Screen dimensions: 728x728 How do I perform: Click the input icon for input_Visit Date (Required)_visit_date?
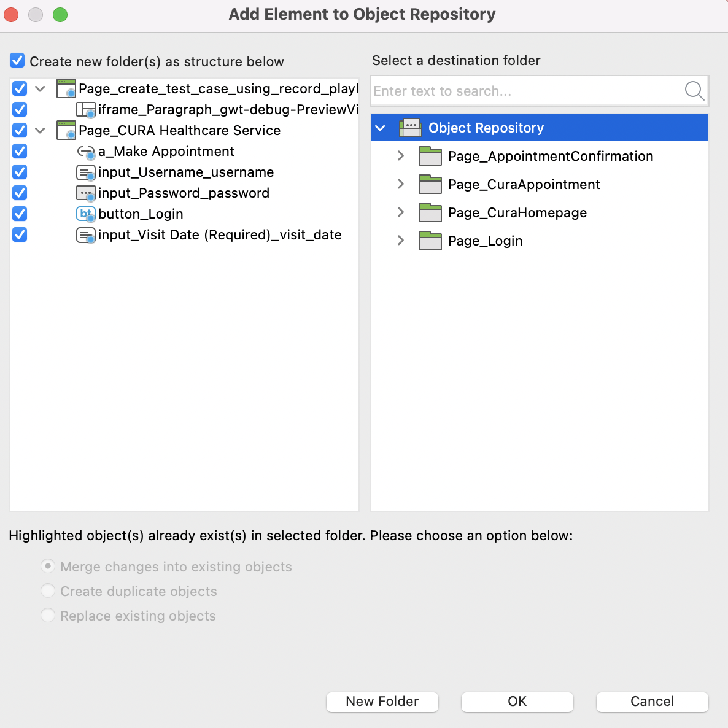click(x=86, y=234)
